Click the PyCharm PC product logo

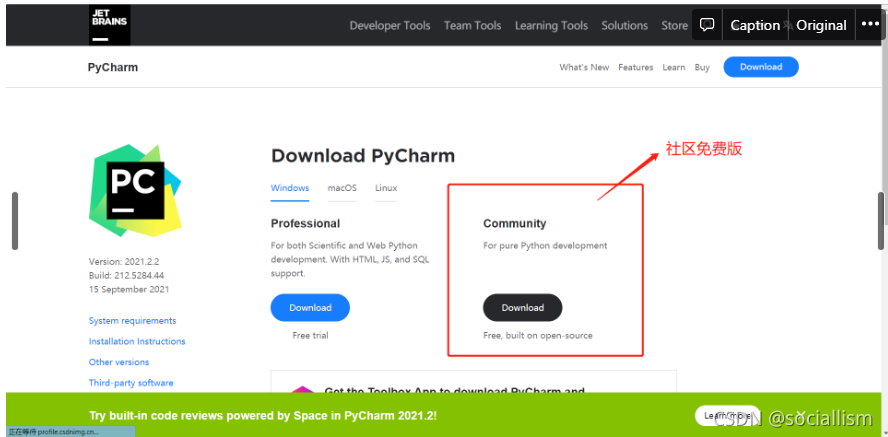pos(135,190)
